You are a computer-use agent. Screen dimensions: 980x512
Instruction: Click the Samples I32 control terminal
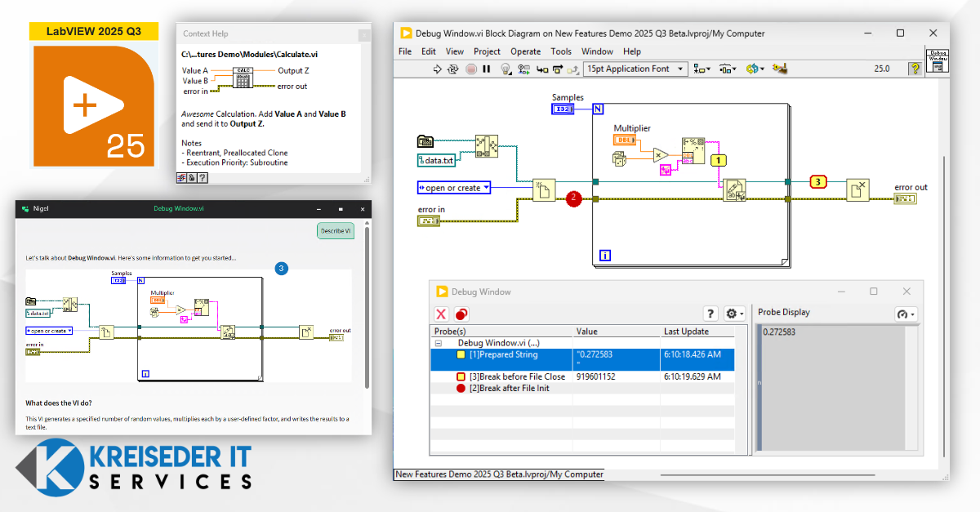[564, 109]
